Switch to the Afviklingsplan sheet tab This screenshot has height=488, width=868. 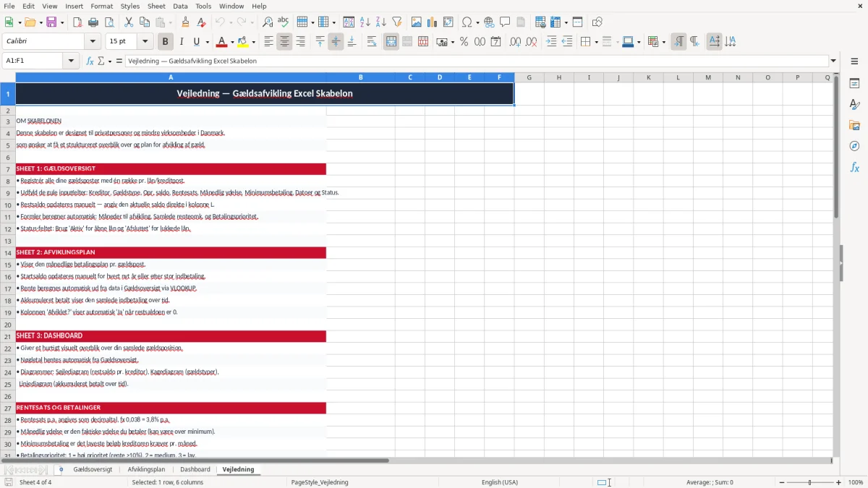tap(146, 469)
